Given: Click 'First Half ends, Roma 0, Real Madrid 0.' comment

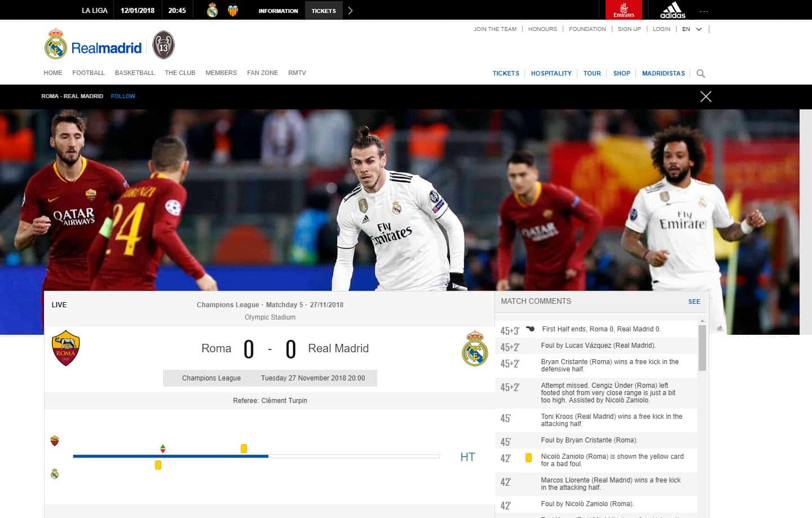Looking at the screenshot, I should 601,329.
